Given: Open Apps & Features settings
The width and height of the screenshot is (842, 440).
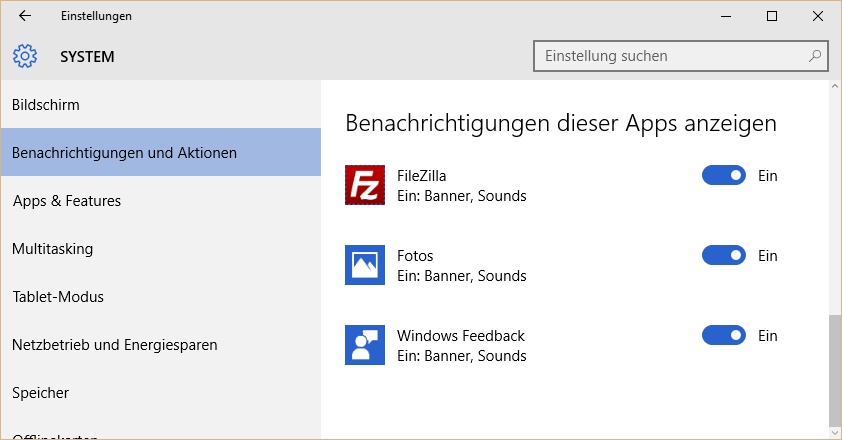Looking at the screenshot, I should [67, 201].
